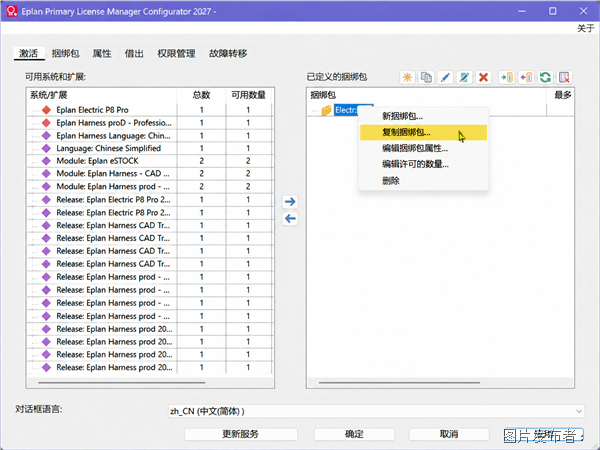Click the copy package toolbar icon
Image resolution: width=600 pixels, height=450 pixels.
point(426,77)
